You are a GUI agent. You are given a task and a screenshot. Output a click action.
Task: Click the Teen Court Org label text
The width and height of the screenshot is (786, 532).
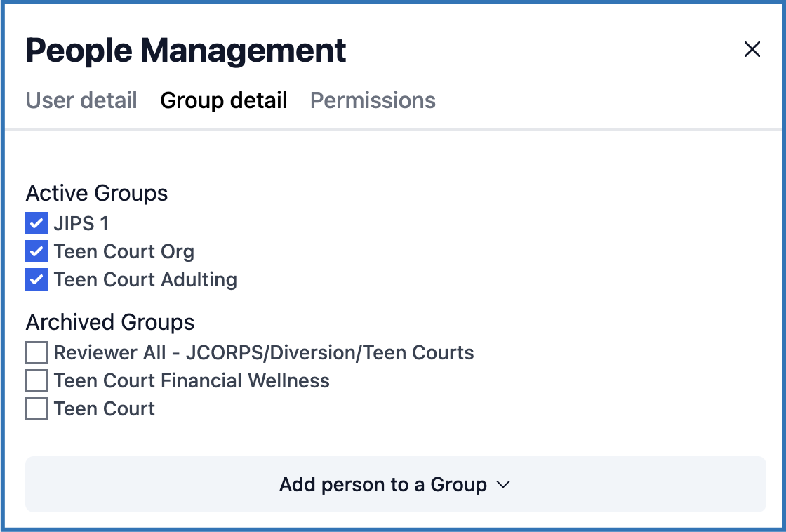124,251
